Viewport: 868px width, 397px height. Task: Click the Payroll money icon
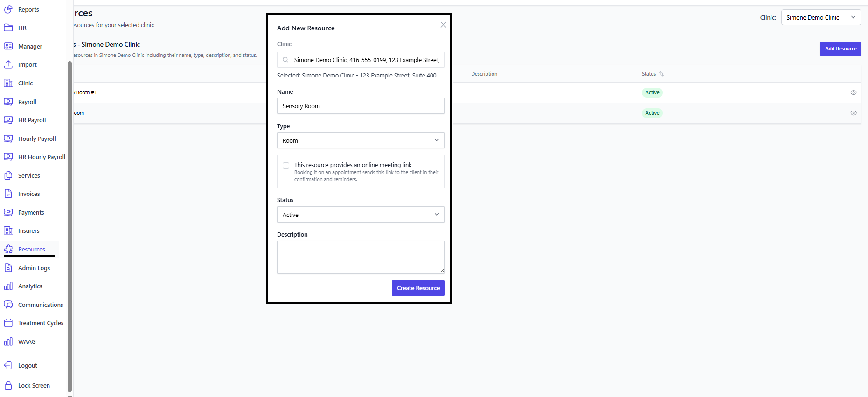(x=8, y=102)
